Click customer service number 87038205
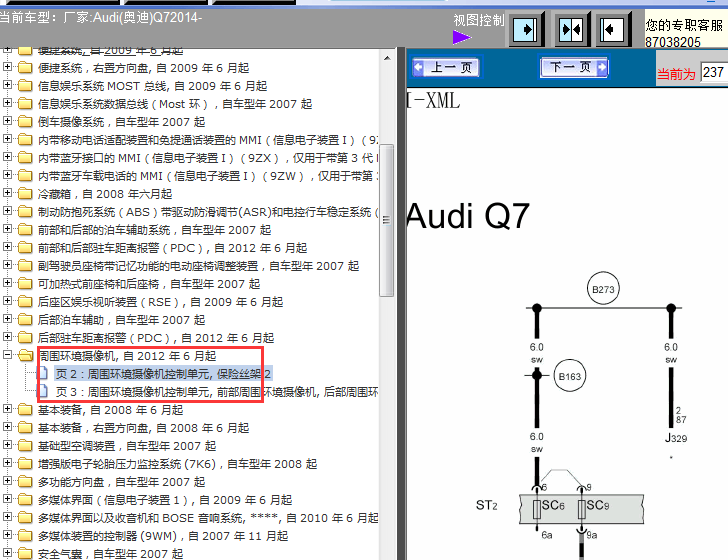 672,42
